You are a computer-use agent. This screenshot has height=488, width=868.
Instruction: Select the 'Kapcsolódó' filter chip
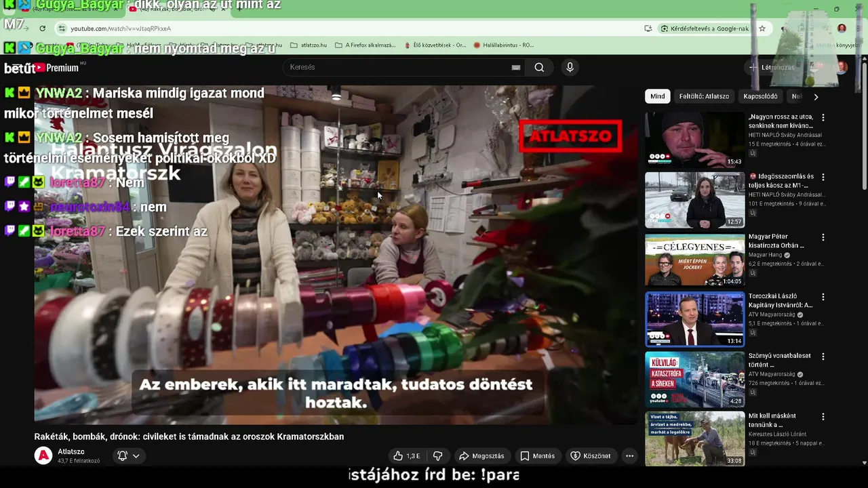(x=760, y=96)
